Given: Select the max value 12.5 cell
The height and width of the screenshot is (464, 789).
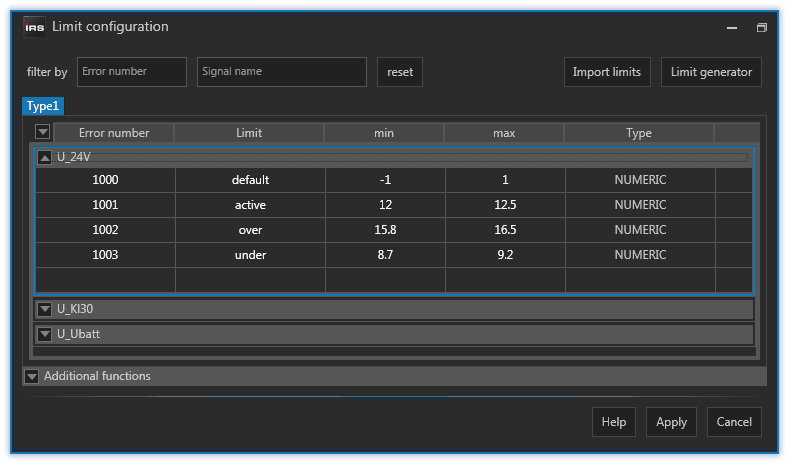Looking at the screenshot, I should tap(505, 205).
